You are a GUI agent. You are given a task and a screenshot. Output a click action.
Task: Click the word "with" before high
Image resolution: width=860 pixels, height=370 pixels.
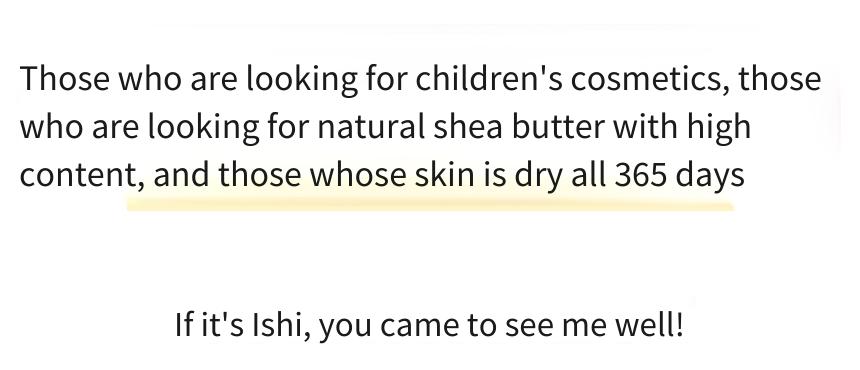tap(646, 127)
